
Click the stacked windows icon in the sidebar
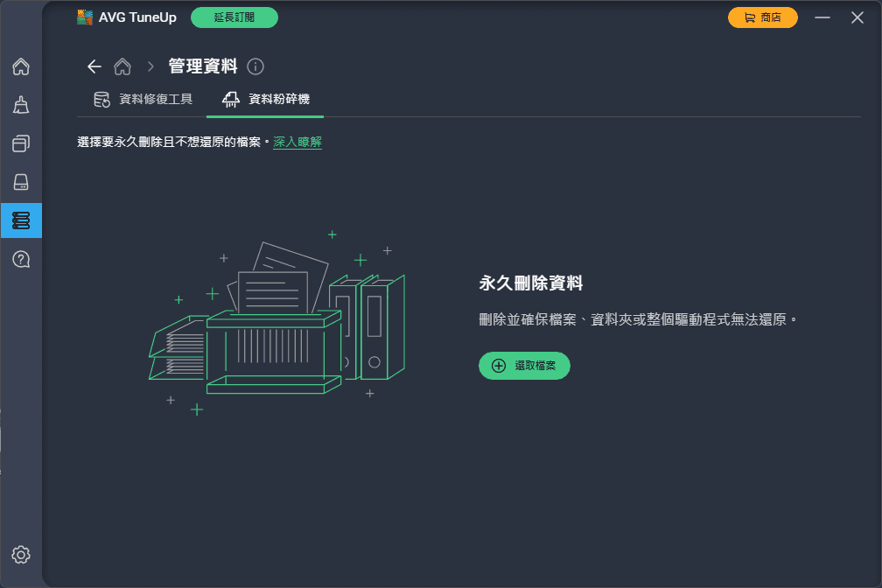click(21, 143)
